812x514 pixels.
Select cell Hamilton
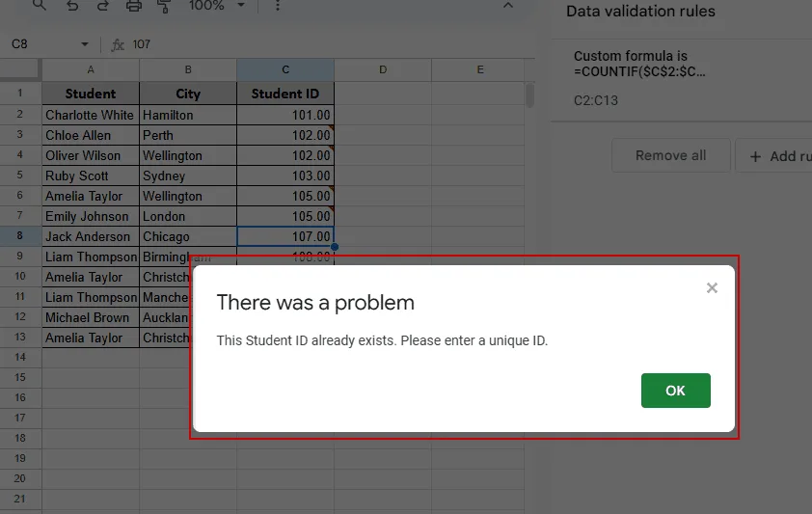pos(188,115)
